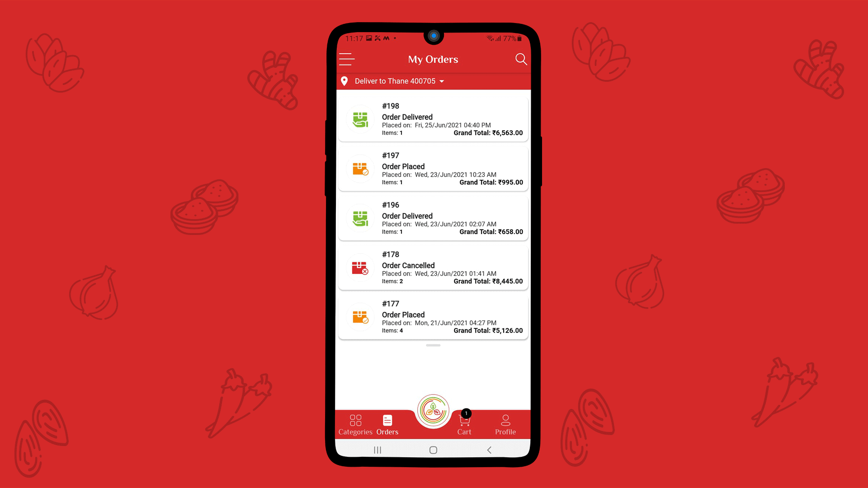868x488 pixels.
Task: Expand order #178 cancelled details
Action: coord(434,267)
